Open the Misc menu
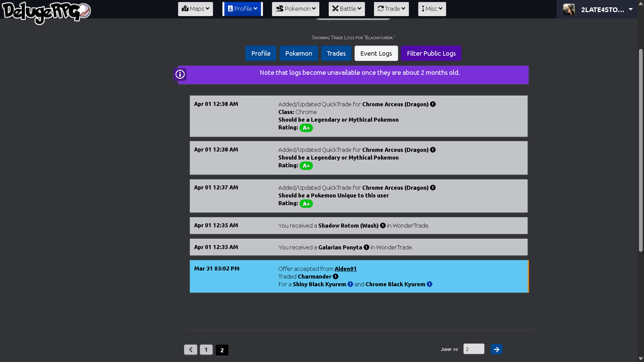Viewport: 644px width, 362px height. [x=432, y=9]
